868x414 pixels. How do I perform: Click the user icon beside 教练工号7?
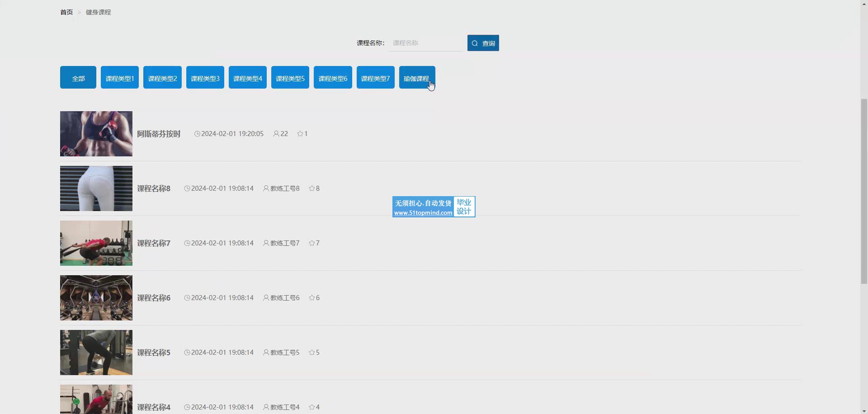pyautogui.click(x=266, y=243)
